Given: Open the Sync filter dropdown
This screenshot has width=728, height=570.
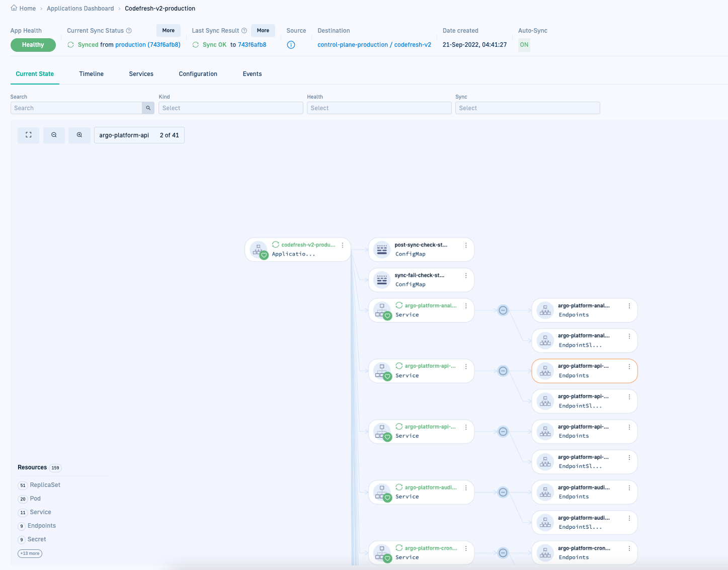Looking at the screenshot, I should pyautogui.click(x=527, y=108).
